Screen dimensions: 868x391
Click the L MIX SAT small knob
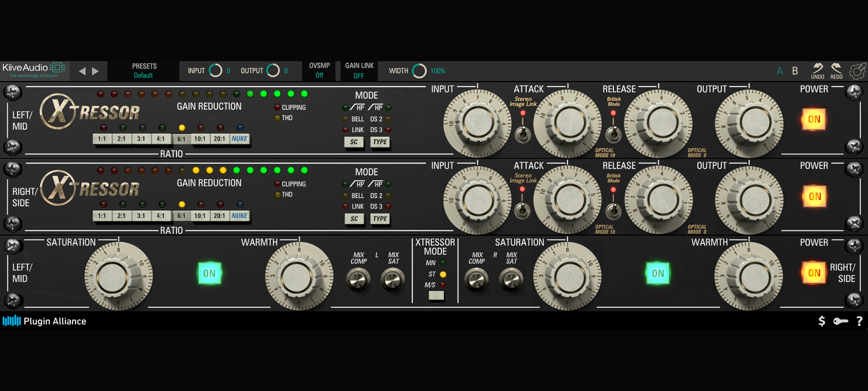coord(393,279)
